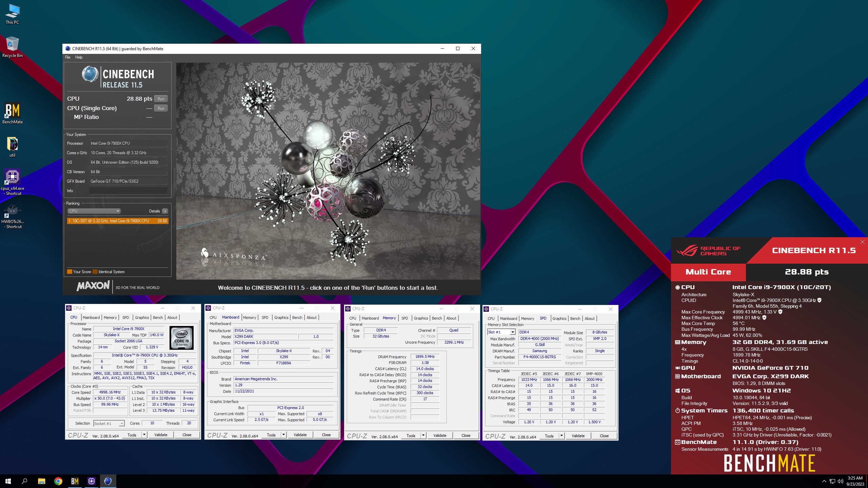Open Cinebench Help menu
The width and height of the screenshot is (868, 488).
click(79, 57)
